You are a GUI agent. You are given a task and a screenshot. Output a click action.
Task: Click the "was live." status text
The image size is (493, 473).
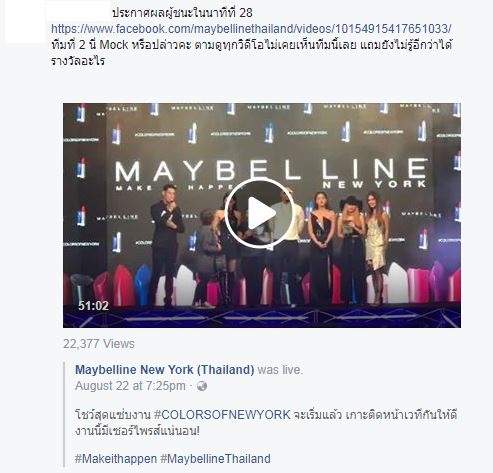(x=280, y=370)
